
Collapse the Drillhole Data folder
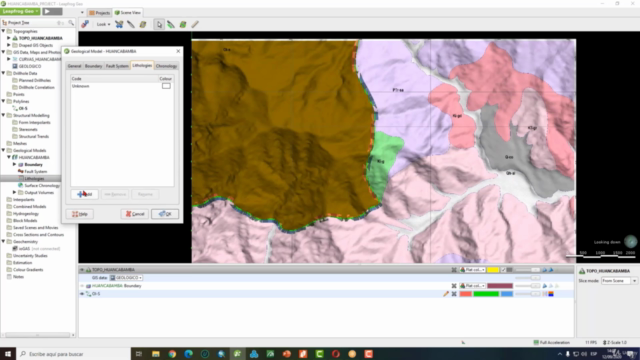point(4,73)
